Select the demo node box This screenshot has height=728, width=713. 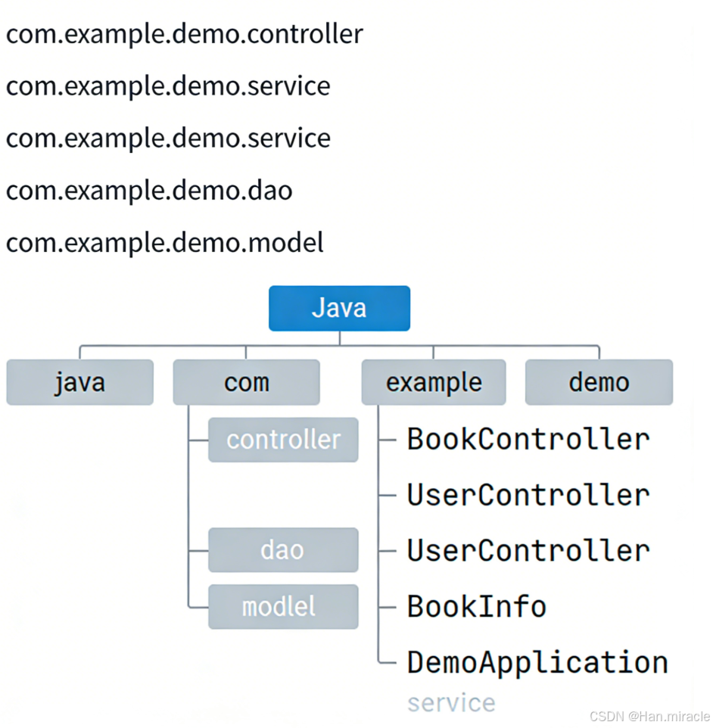599,382
